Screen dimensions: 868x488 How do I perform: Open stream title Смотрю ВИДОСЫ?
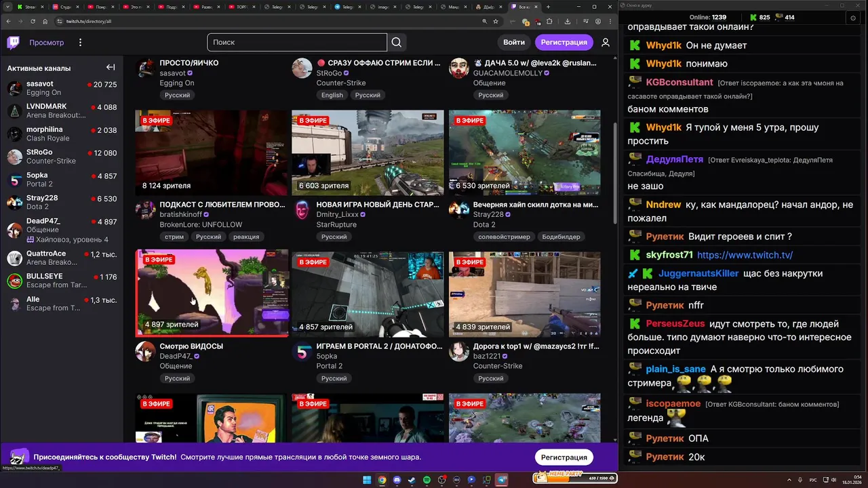(191, 346)
